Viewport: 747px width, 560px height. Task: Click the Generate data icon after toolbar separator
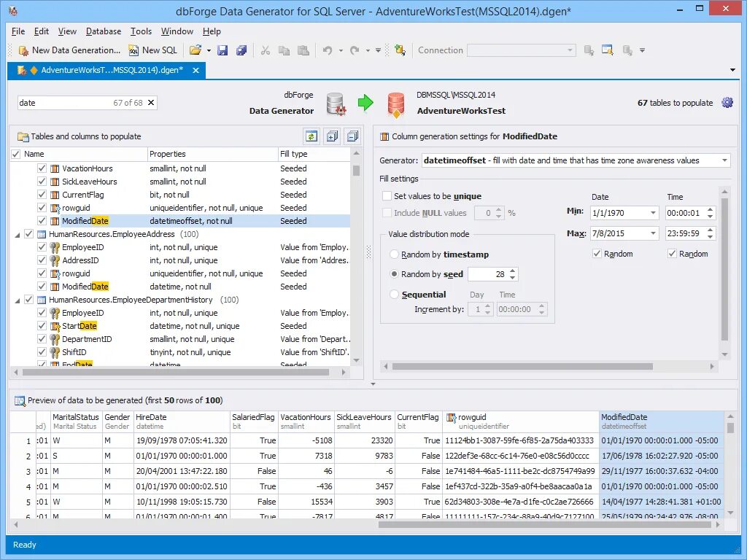pyautogui.click(x=400, y=50)
